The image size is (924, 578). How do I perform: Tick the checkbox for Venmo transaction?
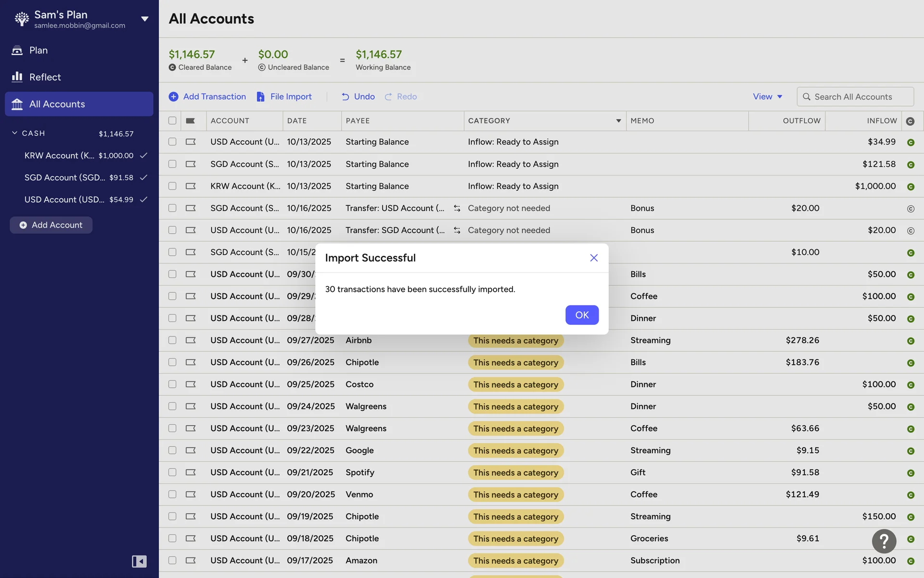(172, 495)
